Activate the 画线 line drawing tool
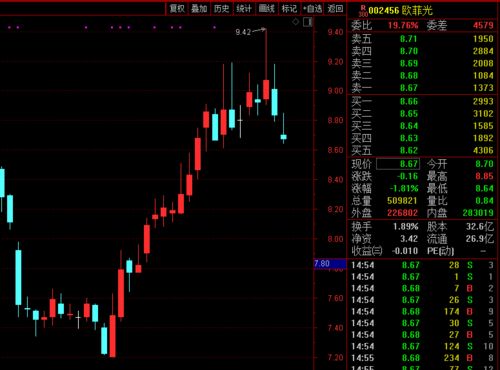Screen dimensions: 500x370 [266, 9]
